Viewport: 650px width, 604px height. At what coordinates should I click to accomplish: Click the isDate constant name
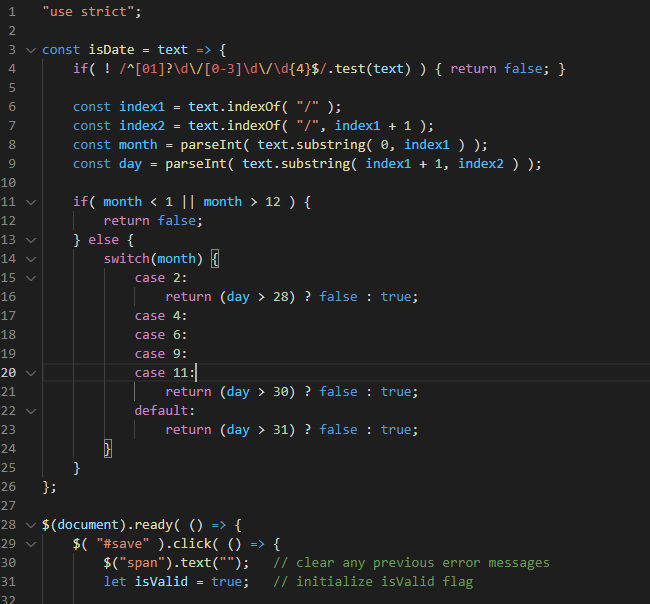[x=111, y=50]
